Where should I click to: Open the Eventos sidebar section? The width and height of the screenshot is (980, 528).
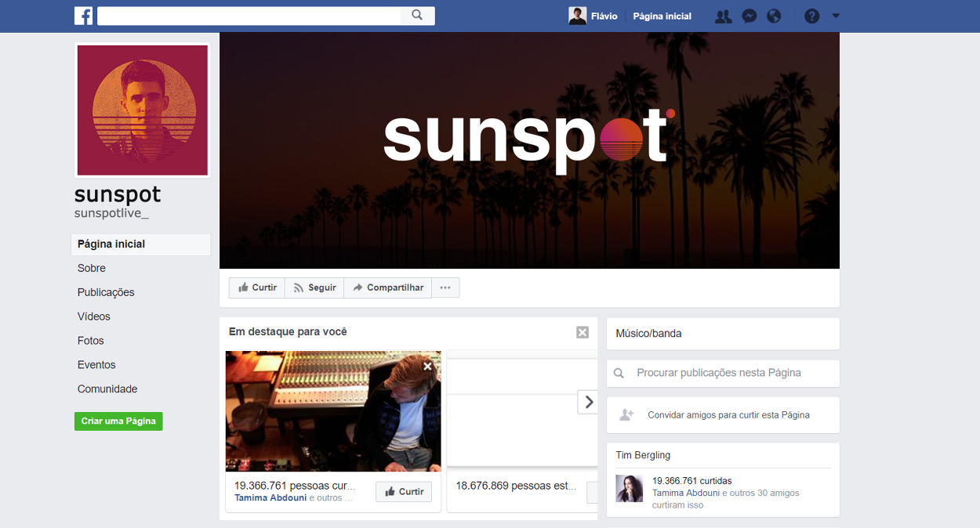coord(96,365)
